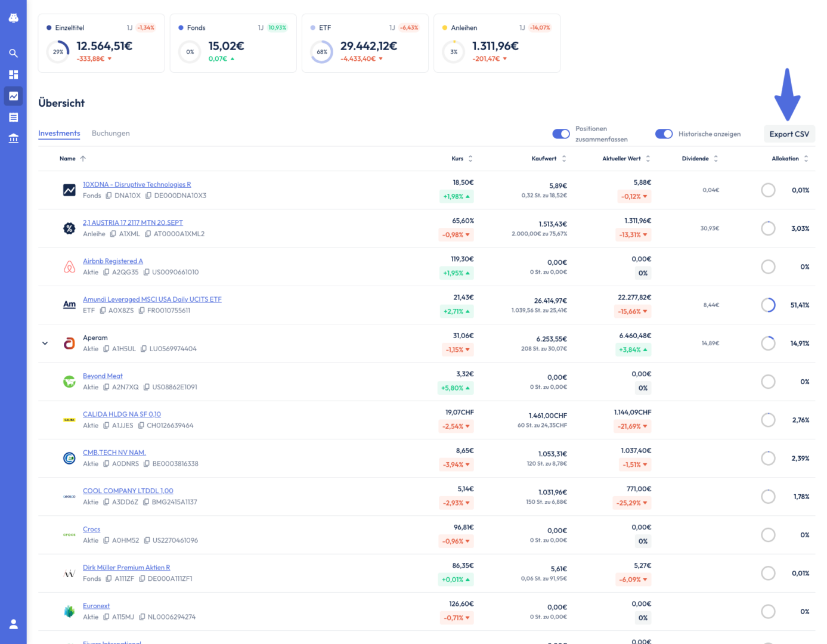The width and height of the screenshot is (827, 644).
Task: Click the Übersicht heading
Action: (x=61, y=103)
